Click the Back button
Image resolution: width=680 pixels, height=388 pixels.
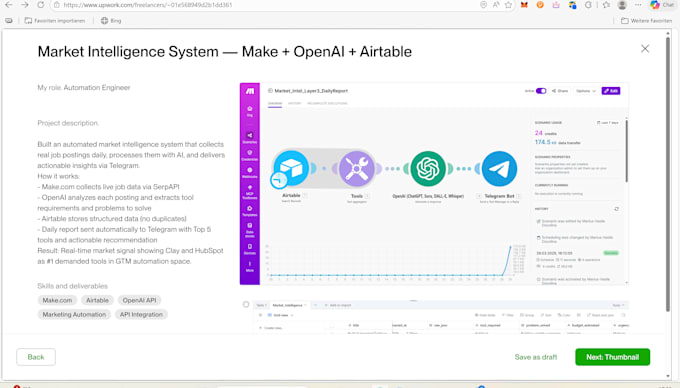36,357
